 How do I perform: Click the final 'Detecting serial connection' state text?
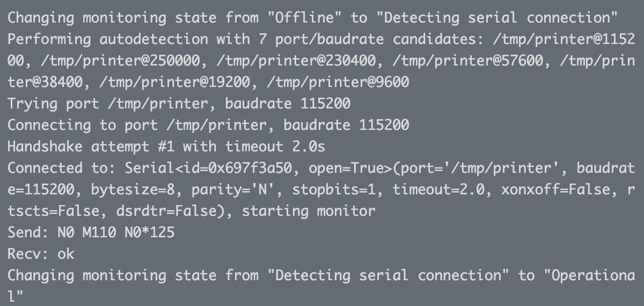tap(389, 275)
